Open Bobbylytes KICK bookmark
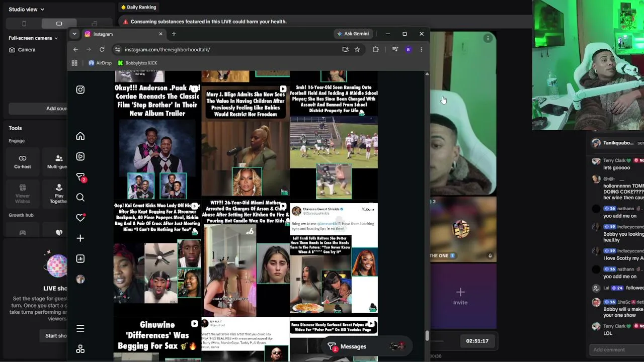The width and height of the screenshot is (644, 362). click(x=137, y=63)
